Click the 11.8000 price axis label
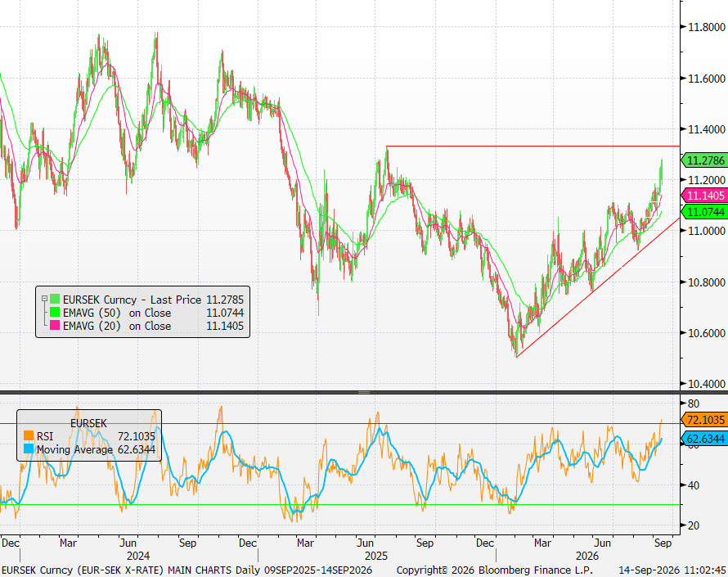The image size is (728, 577). tap(706, 27)
